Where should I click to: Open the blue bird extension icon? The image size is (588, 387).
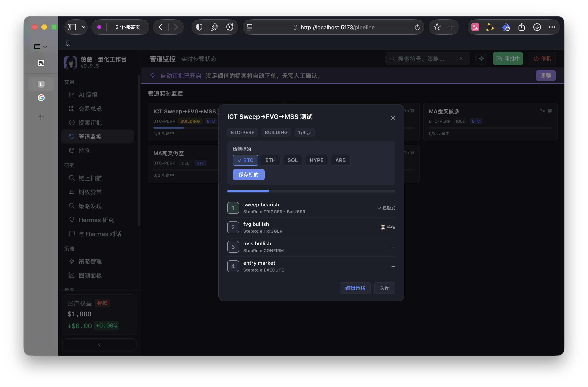click(x=506, y=27)
